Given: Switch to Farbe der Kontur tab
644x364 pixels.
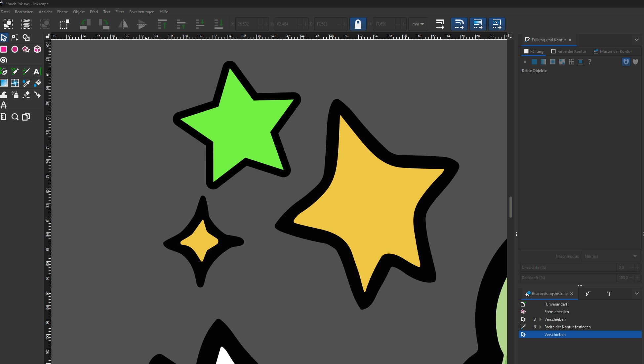Looking at the screenshot, I should 569,52.
